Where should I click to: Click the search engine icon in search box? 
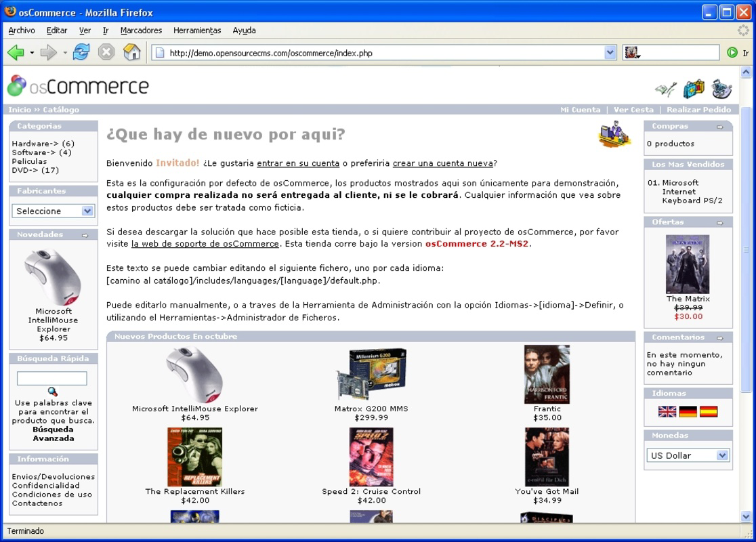pyautogui.click(x=631, y=53)
